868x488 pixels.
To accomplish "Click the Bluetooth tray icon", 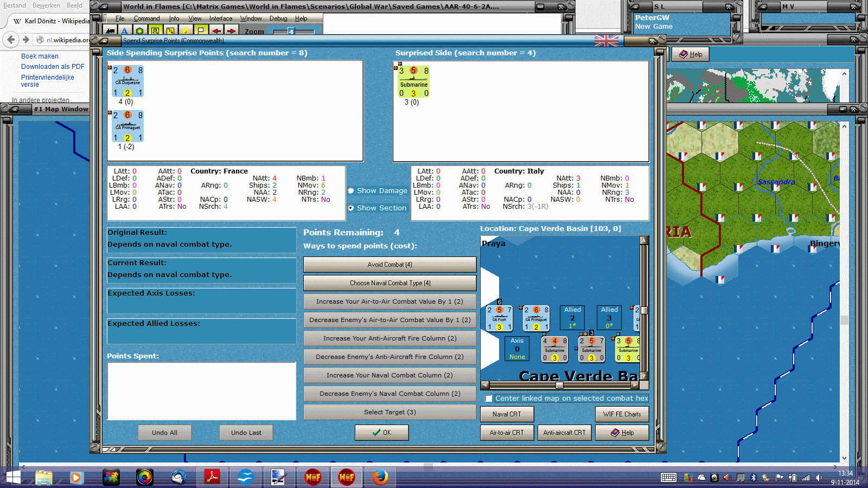I will point(753,478).
